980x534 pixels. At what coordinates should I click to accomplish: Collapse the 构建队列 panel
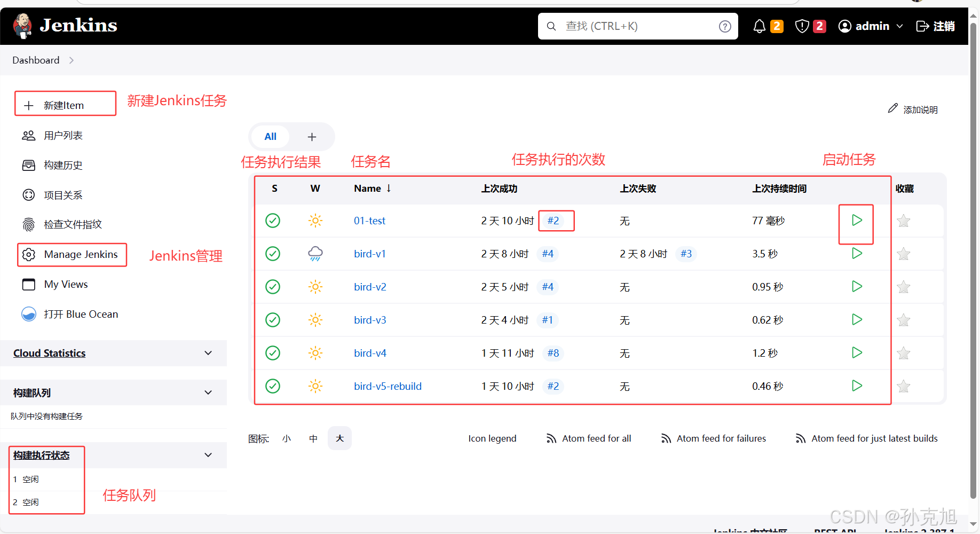coord(208,392)
